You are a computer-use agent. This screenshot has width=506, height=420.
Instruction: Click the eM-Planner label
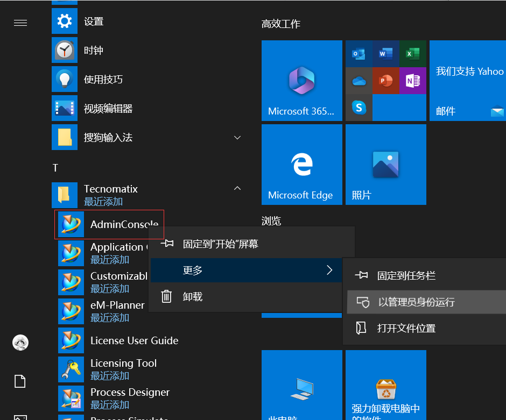(x=117, y=305)
